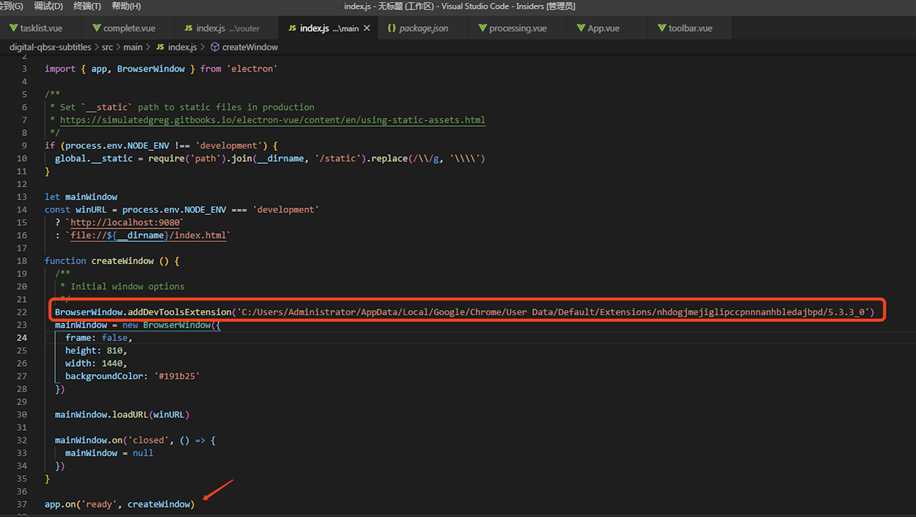Click global.__static on line 10

[93, 158]
